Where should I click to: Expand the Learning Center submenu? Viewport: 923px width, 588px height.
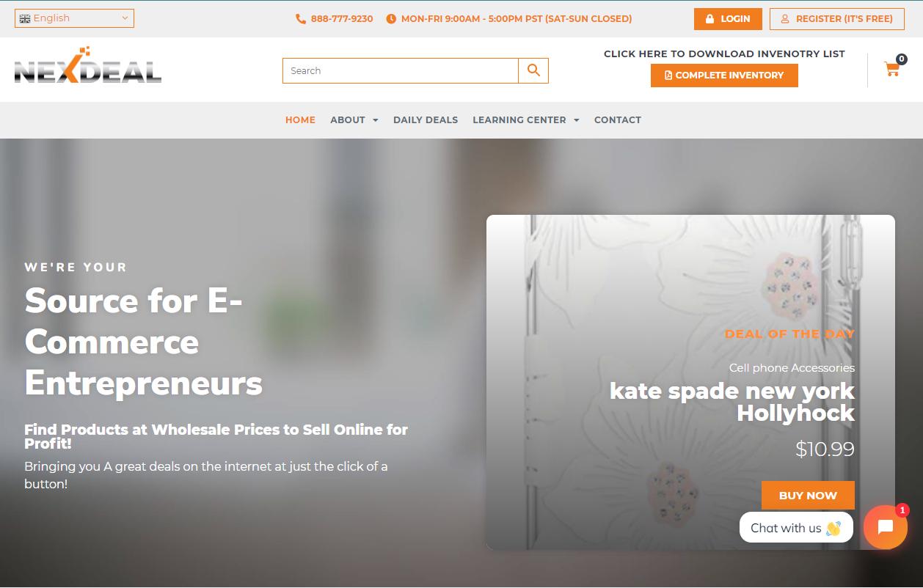pyautogui.click(x=577, y=120)
